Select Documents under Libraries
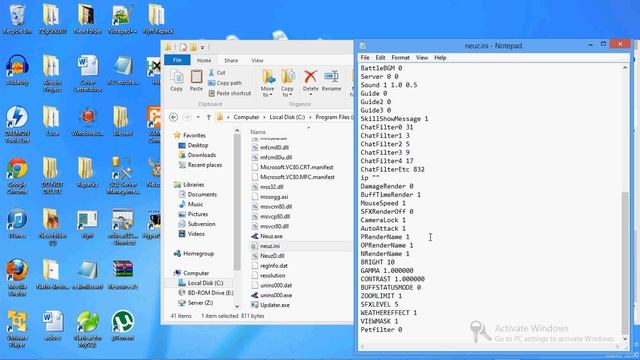This screenshot has width=640, height=360. pos(198,194)
